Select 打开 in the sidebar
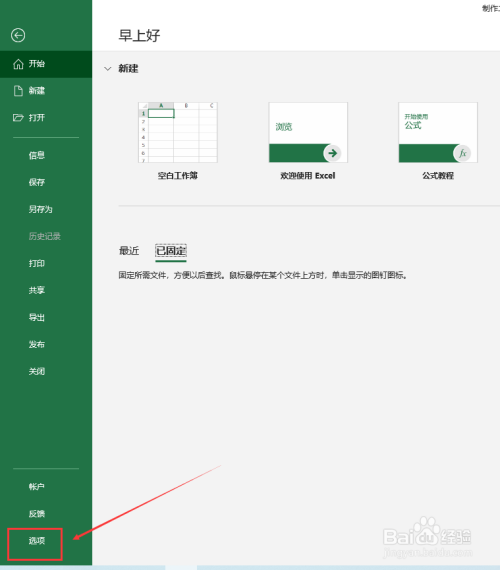The width and height of the screenshot is (500, 570). pyautogui.click(x=46, y=118)
